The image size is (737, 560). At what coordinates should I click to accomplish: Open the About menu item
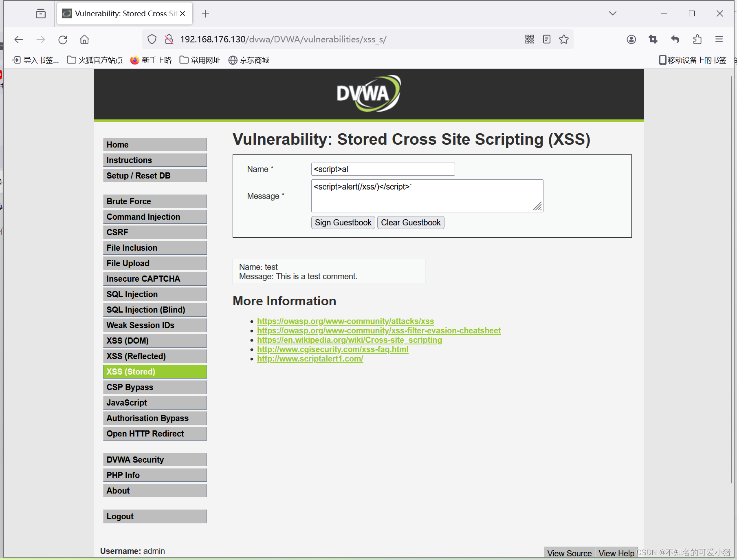tap(155, 491)
